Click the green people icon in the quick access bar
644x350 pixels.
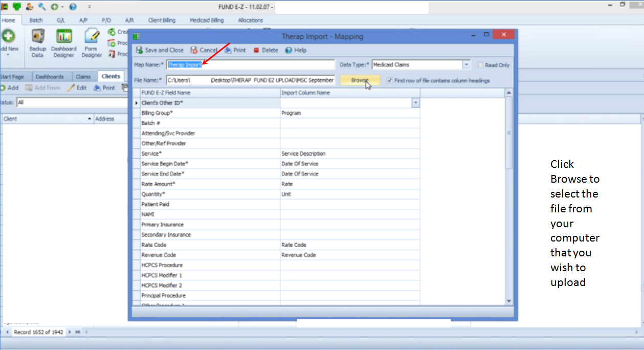pyautogui.click(x=17, y=7)
